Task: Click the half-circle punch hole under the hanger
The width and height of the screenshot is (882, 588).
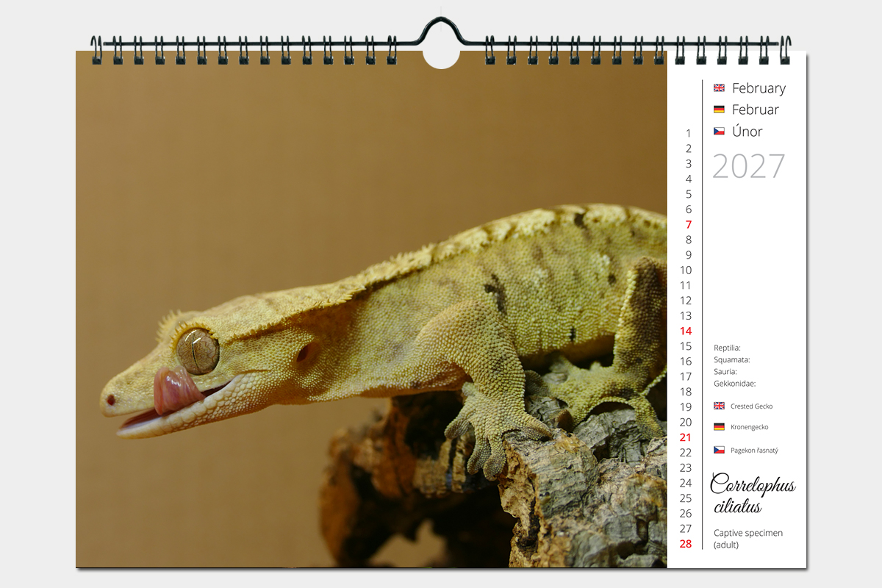Action: click(x=441, y=58)
